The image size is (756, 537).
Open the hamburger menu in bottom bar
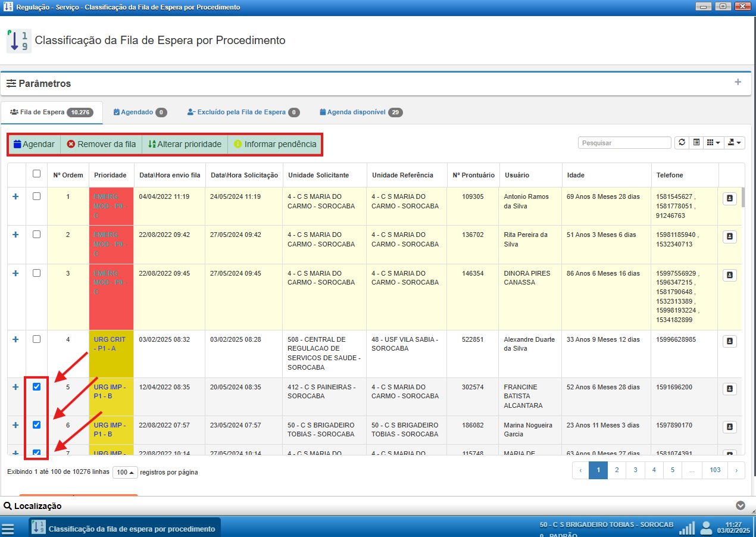(x=8, y=529)
